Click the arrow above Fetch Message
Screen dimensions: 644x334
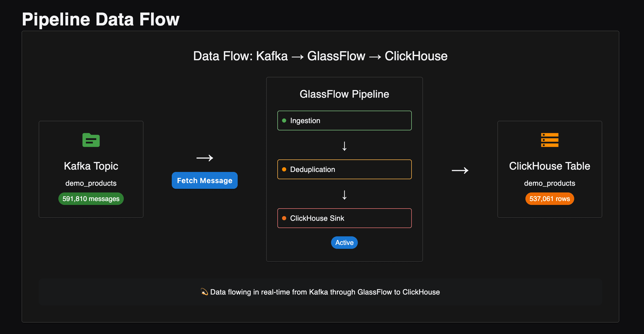pos(205,158)
